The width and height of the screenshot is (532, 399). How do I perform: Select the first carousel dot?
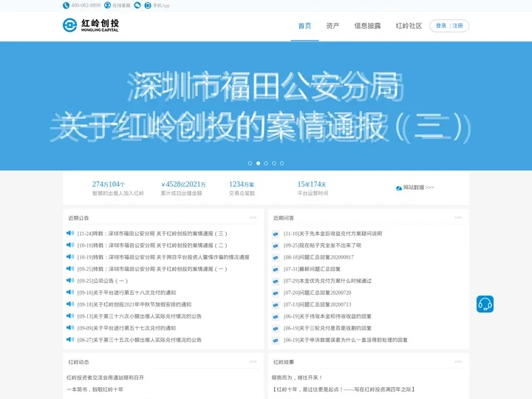(250, 163)
